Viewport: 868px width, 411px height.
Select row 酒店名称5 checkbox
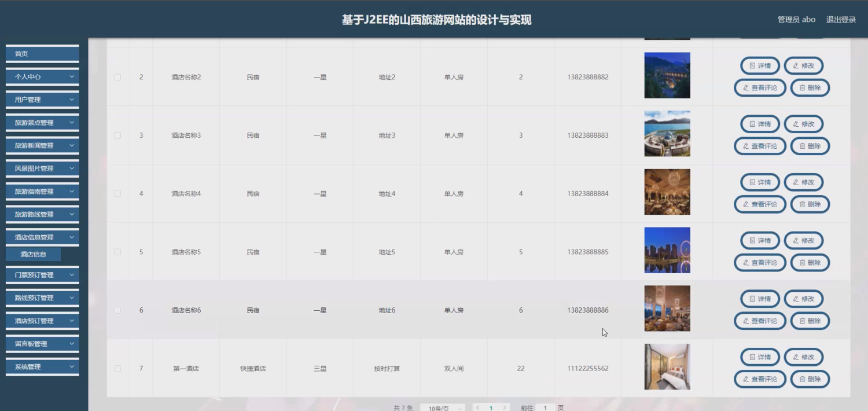coord(118,252)
